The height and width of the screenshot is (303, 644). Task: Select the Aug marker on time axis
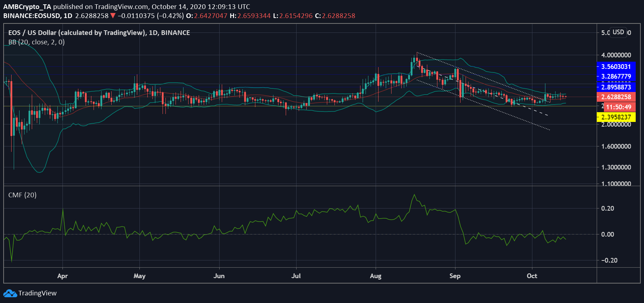pos(376,276)
